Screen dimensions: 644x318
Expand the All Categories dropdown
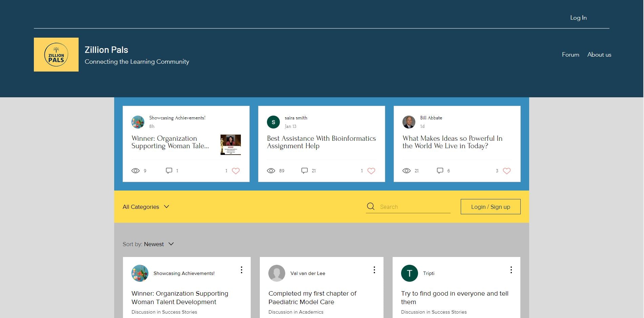pyautogui.click(x=146, y=207)
